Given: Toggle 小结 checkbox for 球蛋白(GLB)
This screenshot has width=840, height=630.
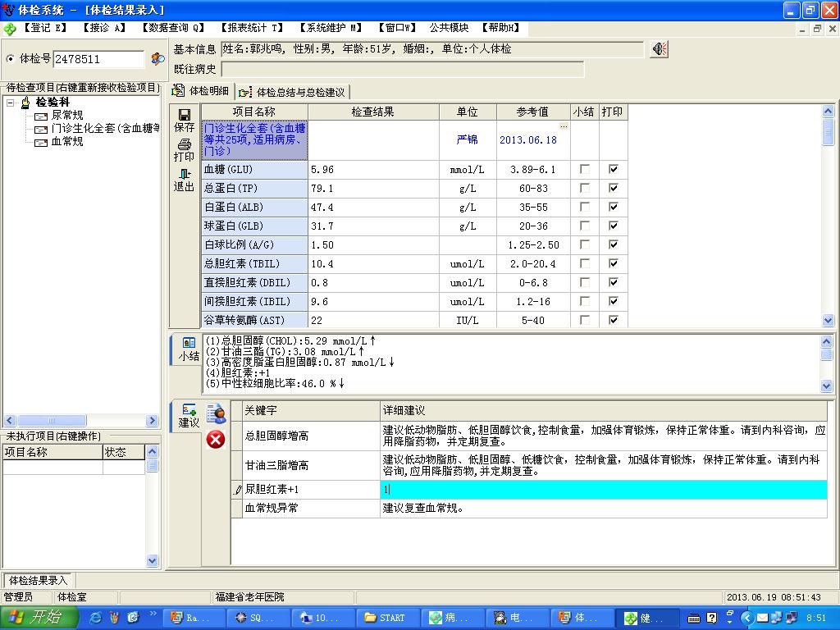Looking at the screenshot, I should tap(584, 226).
